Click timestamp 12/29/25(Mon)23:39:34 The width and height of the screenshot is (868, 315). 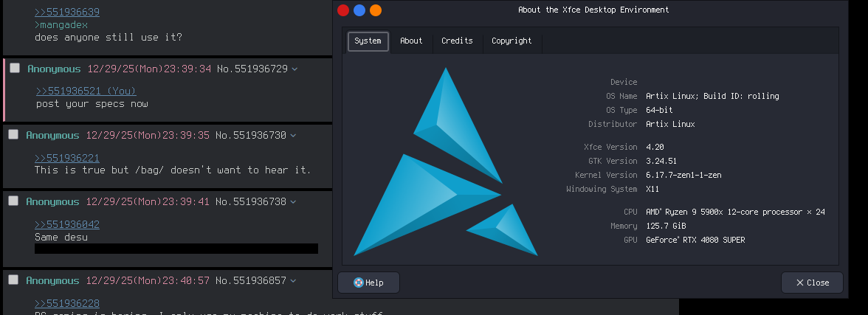[x=149, y=69]
